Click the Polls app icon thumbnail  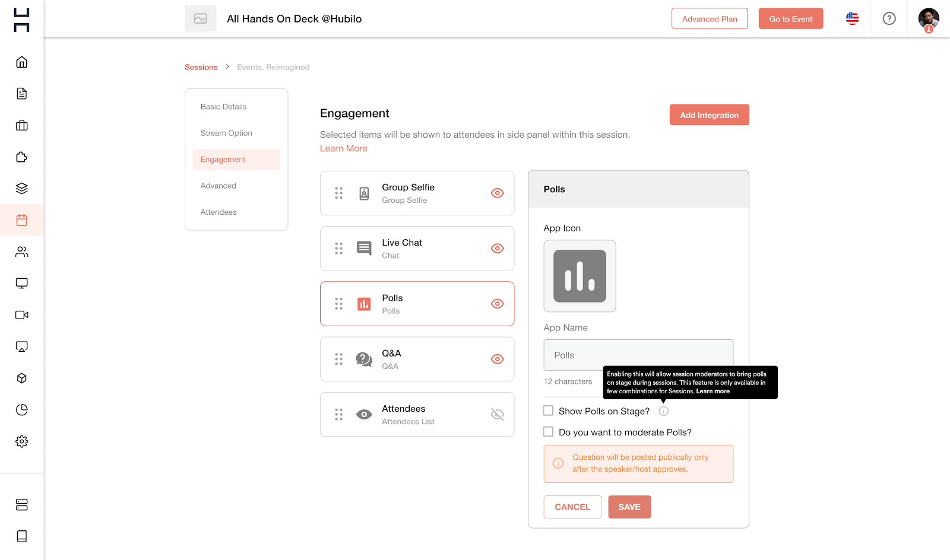coord(580,276)
